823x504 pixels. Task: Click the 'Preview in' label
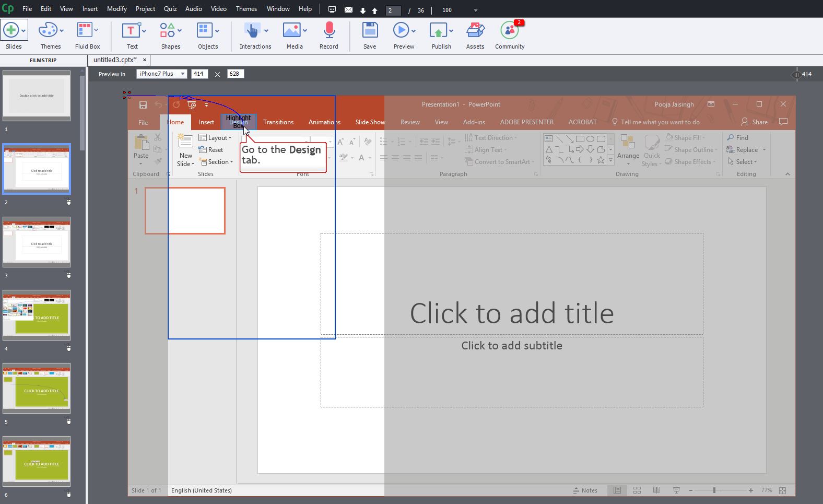[112, 74]
